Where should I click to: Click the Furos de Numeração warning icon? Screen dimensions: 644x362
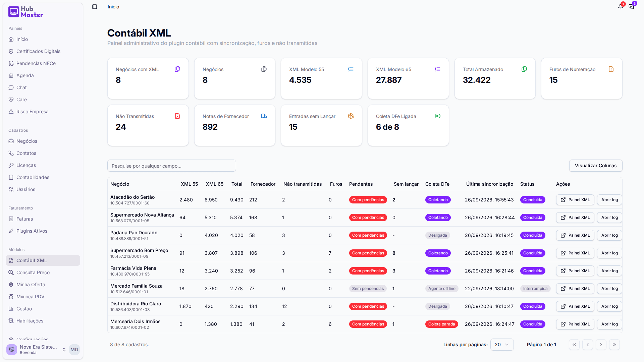pos(611,69)
